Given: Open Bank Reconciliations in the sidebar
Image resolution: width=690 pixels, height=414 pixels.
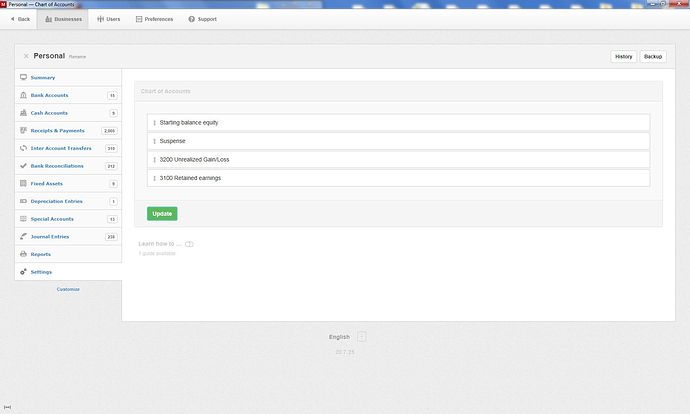Looking at the screenshot, I should (x=68, y=166).
